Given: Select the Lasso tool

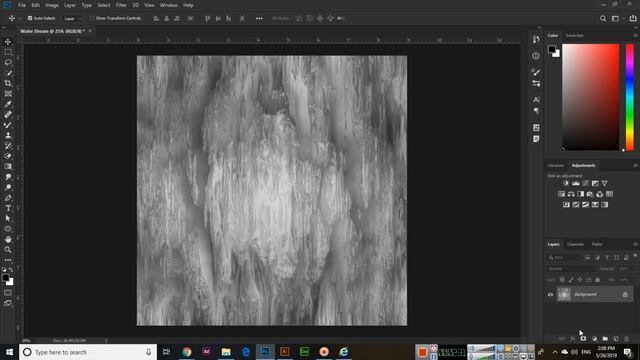Looking at the screenshot, I should pos(8,62).
